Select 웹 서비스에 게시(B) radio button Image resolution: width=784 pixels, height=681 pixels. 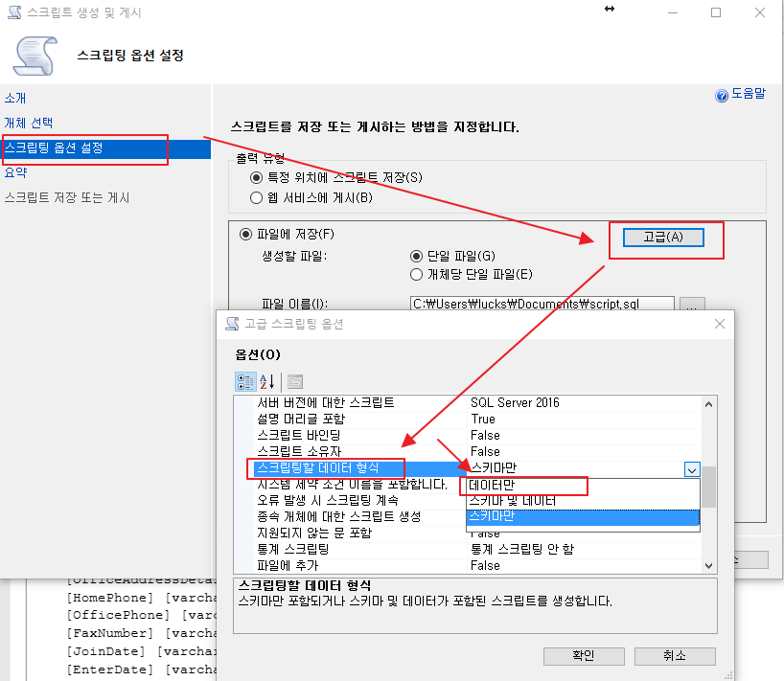coord(256,198)
